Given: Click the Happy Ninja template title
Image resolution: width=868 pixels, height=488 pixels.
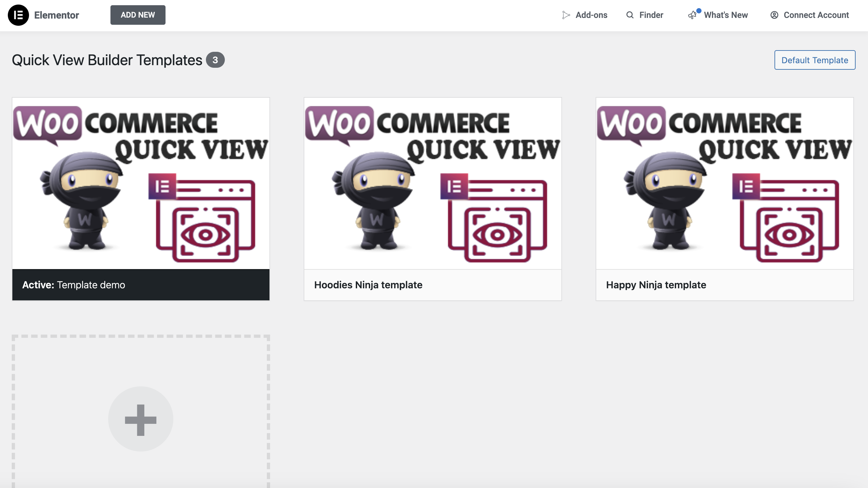Looking at the screenshot, I should click(656, 285).
